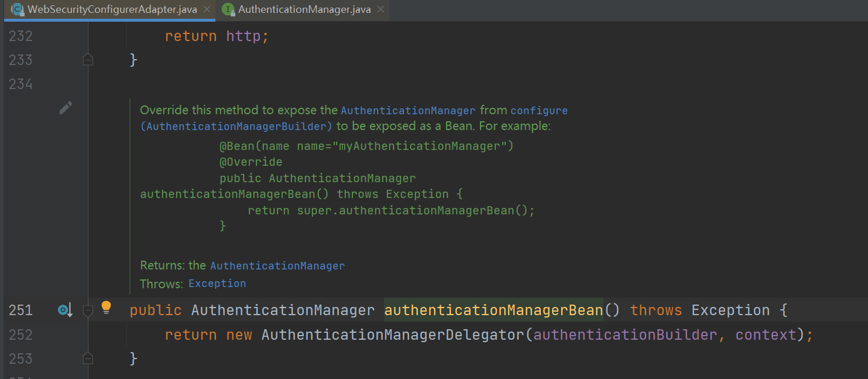Viewport: 868px width, 379px height.
Task: Click the interface icon on AuthenticationManager tab
Action: pos(228,9)
